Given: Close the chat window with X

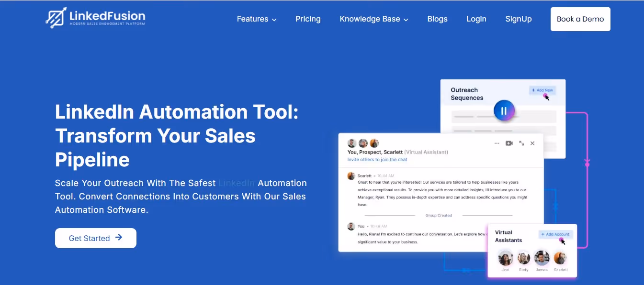Looking at the screenshot, I should point(532,143).
